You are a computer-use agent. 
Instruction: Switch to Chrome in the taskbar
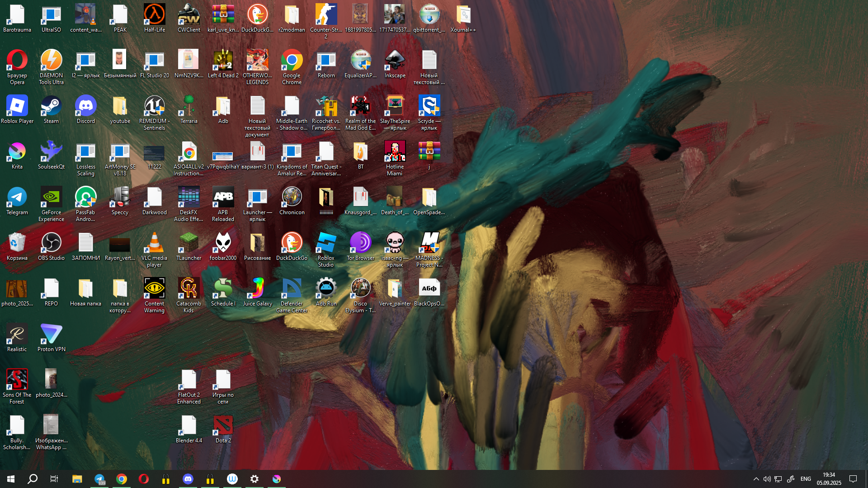coord(122,479)
